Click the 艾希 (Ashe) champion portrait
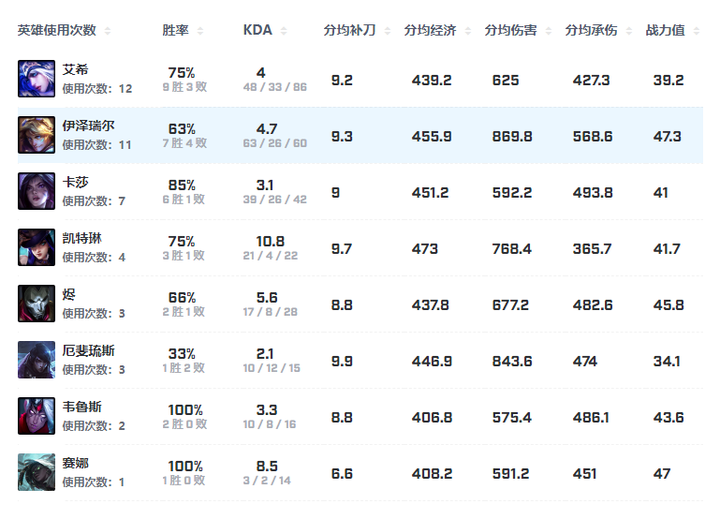 click(x=36, y=79)
